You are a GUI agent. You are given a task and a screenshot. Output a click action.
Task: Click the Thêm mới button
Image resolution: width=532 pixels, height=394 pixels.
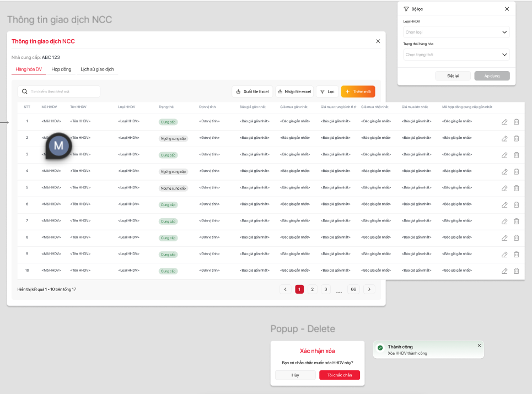coord(358,91)
